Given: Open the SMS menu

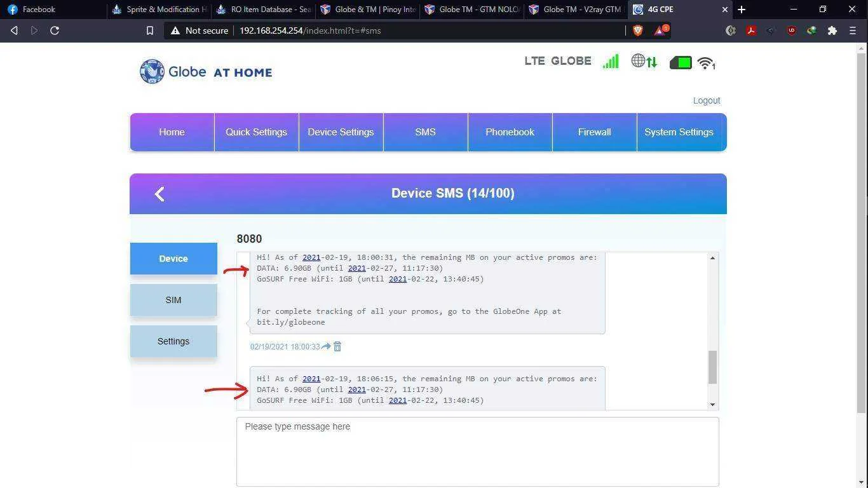Looking at the screenshot, I should tap(425, 132).
